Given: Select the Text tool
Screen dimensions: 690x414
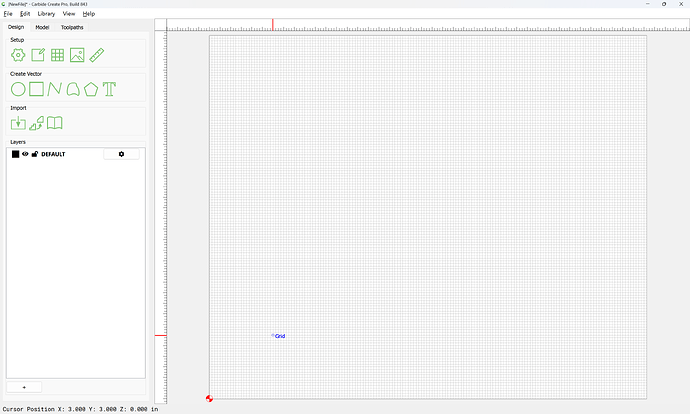Looking at the screenshot, I should [x=109, y=89].
